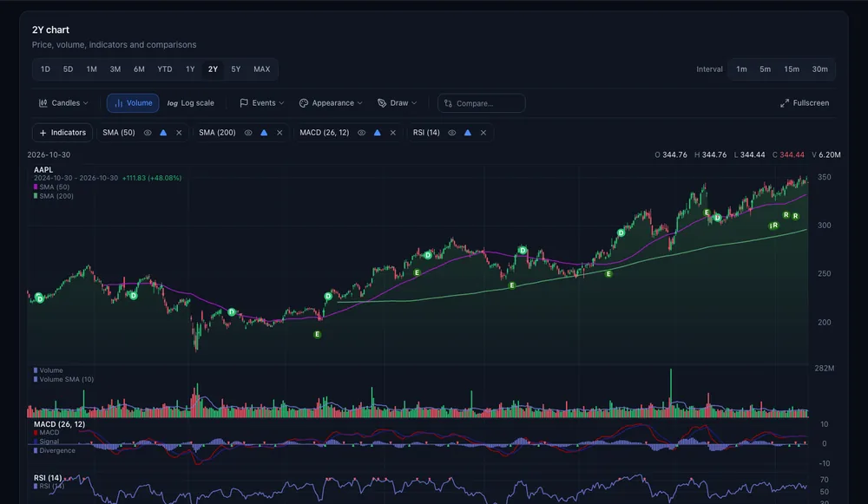Viewport: 868px width, 504px height.
Task: Set interval to 5m
Action: (765, 69)
